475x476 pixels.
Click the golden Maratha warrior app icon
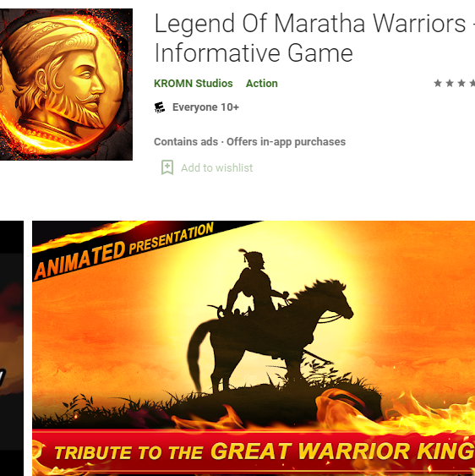66,85
